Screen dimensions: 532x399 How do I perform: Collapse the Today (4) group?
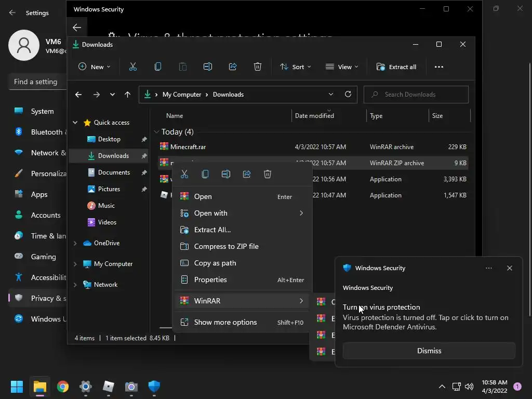[x=156, y=131]
